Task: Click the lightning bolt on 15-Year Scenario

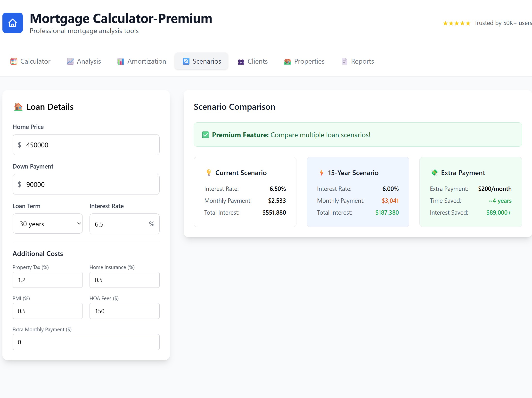Action: pyautogui.click(x=321, y=173)
